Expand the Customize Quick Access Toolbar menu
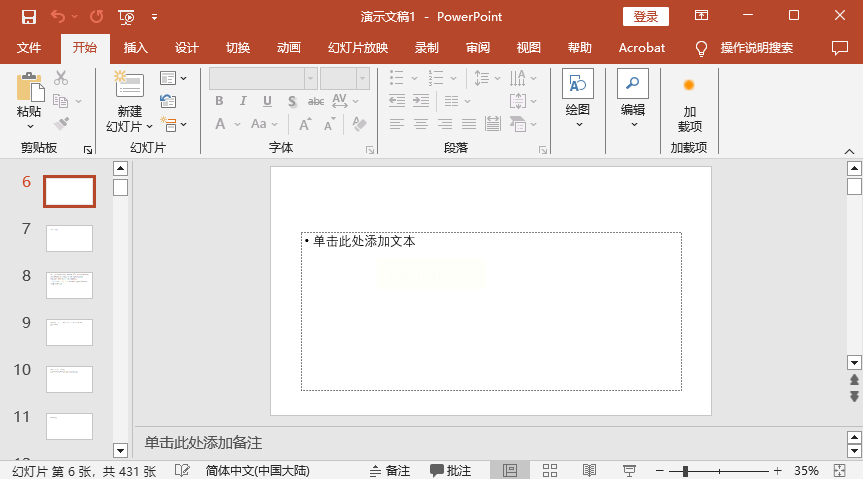 [154, 17]
